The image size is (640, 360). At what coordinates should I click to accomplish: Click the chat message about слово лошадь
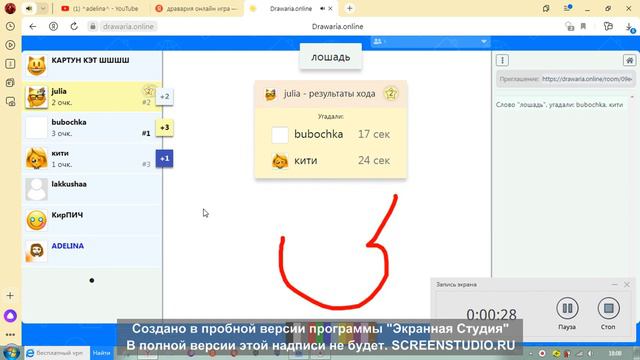point(560,105)
